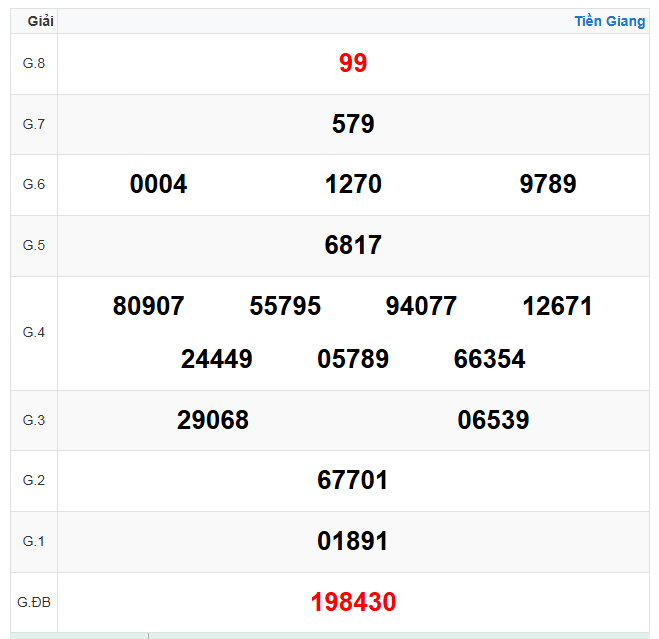Click G.4 number 55795
Viewport: 659px width, 639px height.
(x=285, y=307)
